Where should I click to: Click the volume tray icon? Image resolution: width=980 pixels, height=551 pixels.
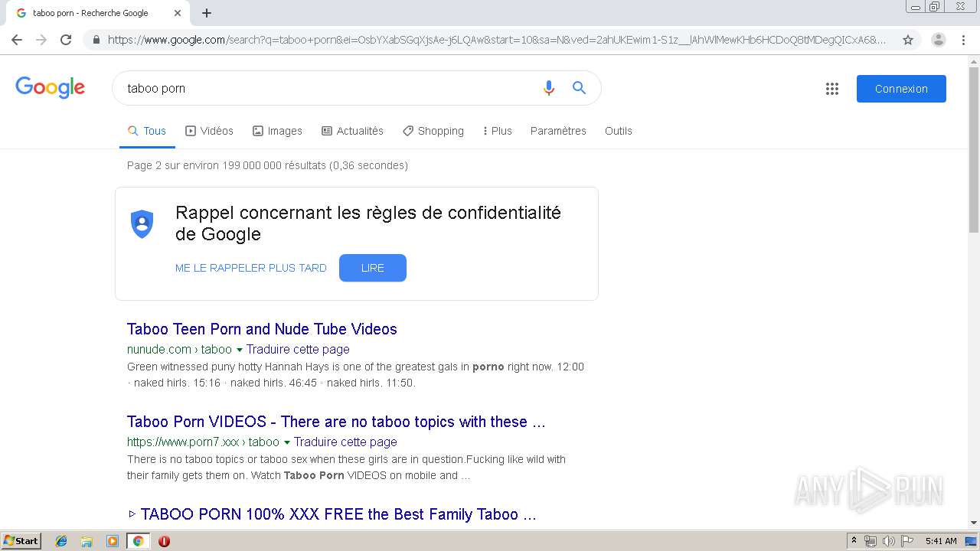click(x=889, y=541)
